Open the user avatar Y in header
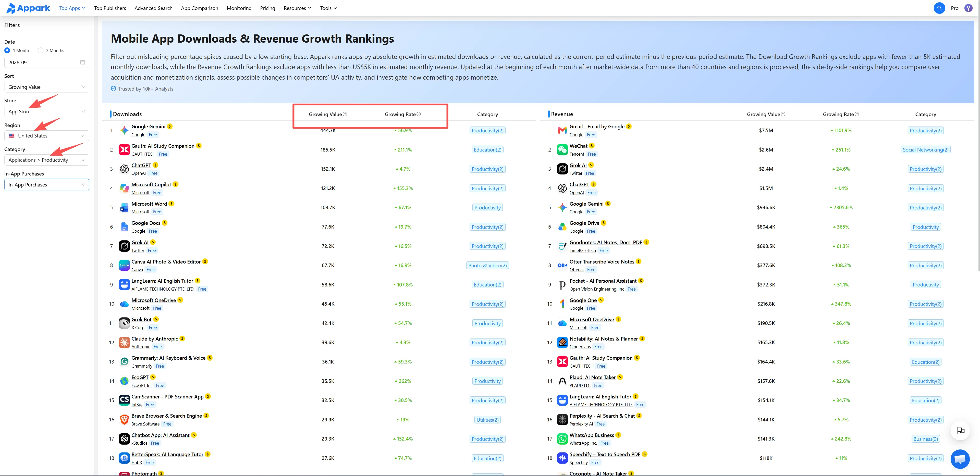 (969, 8)
